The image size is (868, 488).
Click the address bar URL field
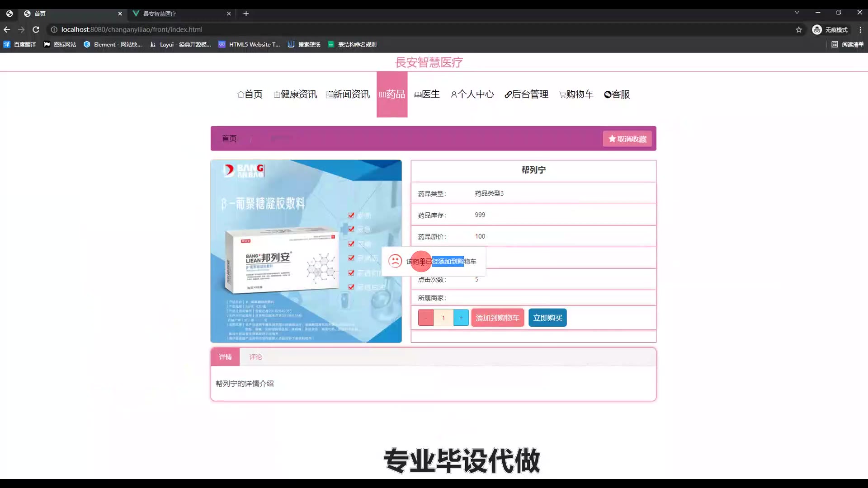click(425, 29)
